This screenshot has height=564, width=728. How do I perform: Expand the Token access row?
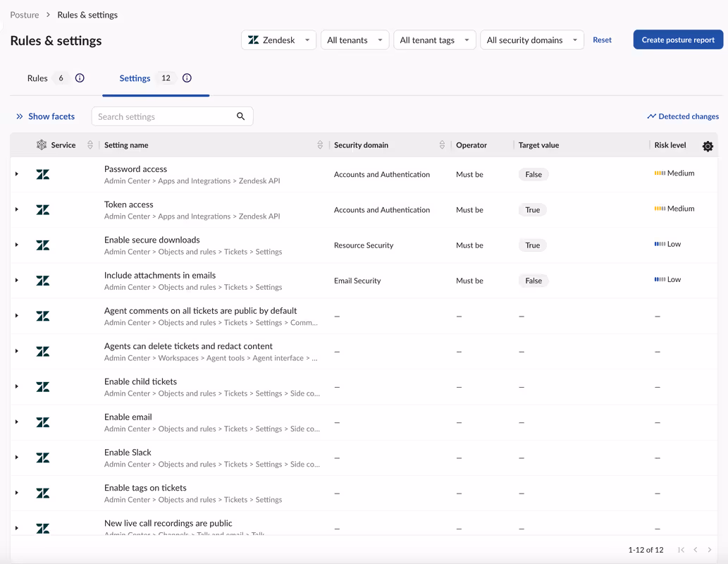tap(17, 209)
